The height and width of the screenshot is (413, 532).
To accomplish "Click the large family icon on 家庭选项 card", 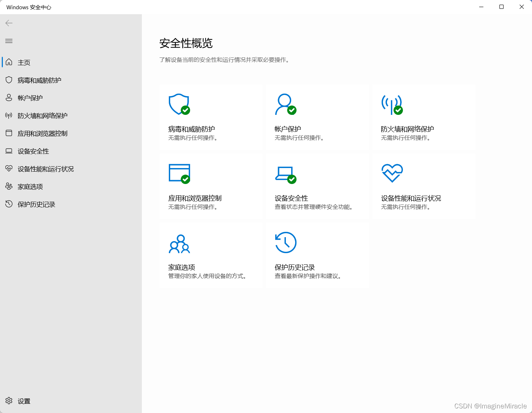I will [179, 244].
